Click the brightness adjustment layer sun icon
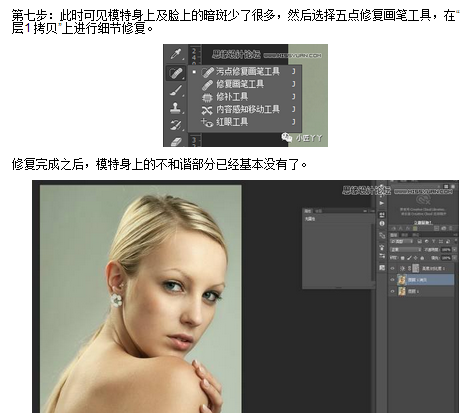 click(402, 268)
